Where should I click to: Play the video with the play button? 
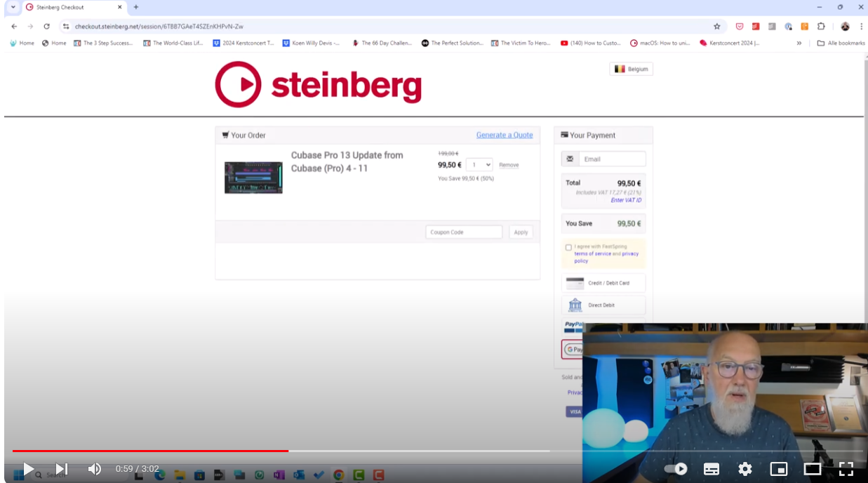[x=28, y=469]
